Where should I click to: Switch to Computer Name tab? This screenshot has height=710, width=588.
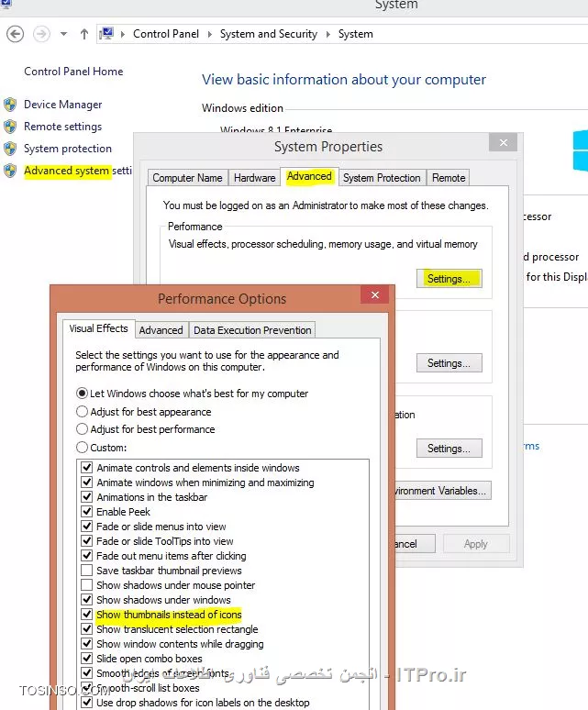click(187, 178)
